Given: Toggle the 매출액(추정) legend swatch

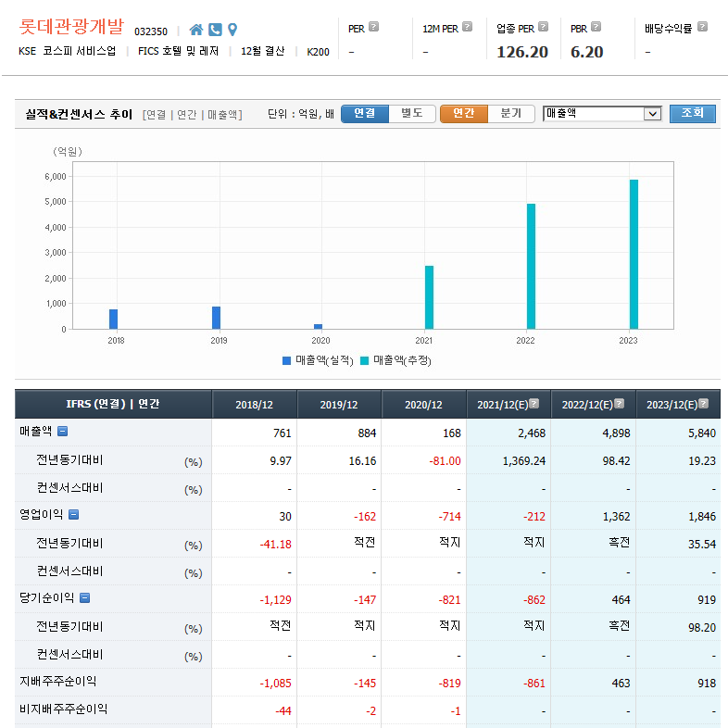Looking at the screenshot, I should pyautogui.click(x=365, y=360).
